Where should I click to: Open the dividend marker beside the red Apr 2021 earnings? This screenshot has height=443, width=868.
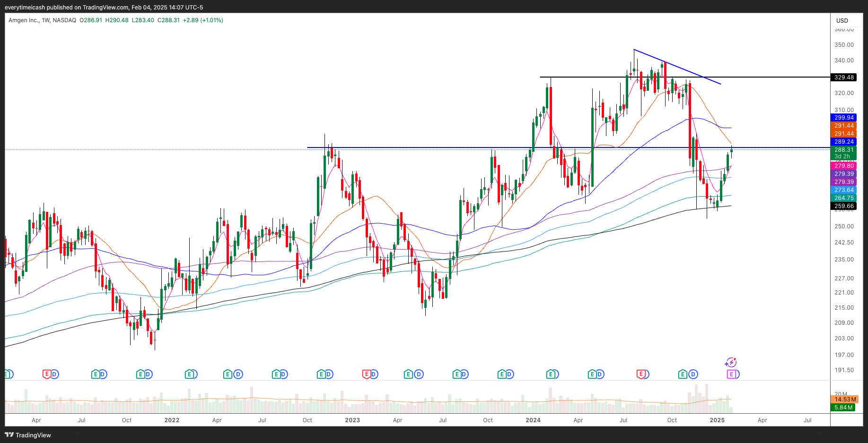pos(54,374)
